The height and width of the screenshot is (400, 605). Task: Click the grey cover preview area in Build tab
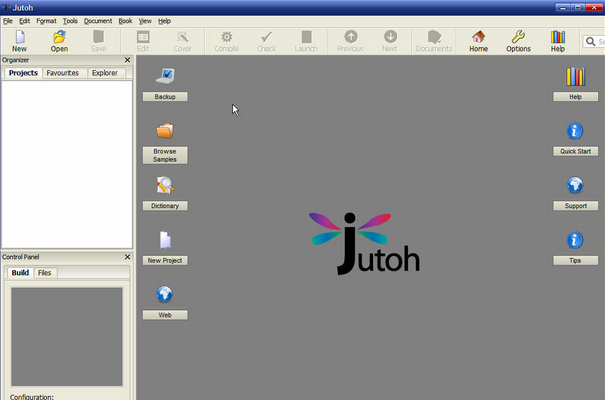pyautogui.click(x=67, y=337)
